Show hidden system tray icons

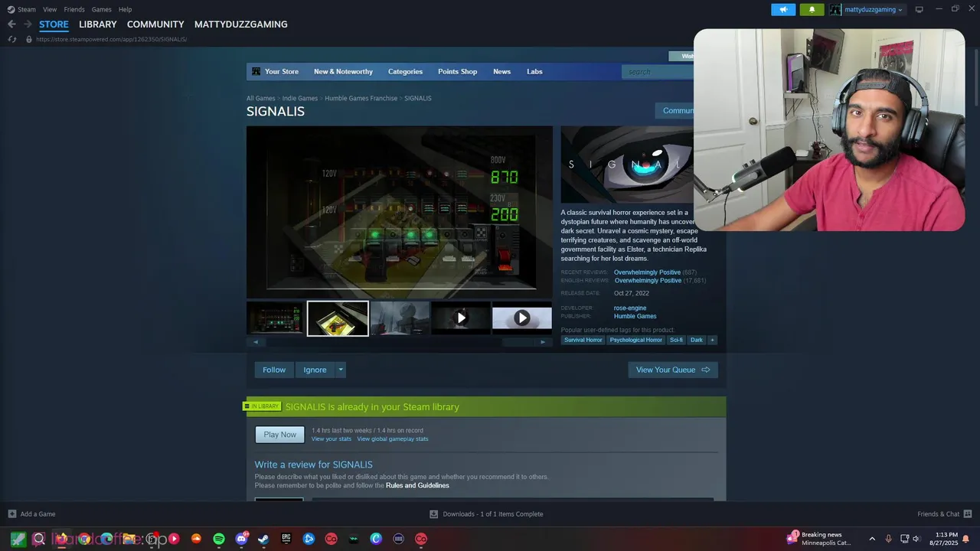[x=871, y=539]
